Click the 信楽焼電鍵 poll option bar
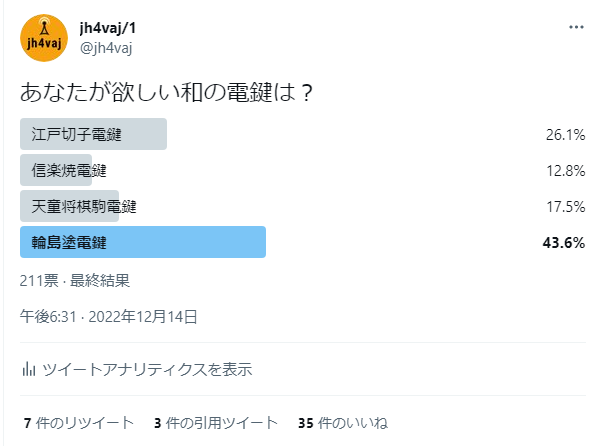This screenshot has width=599, height=446. point(56,170)
